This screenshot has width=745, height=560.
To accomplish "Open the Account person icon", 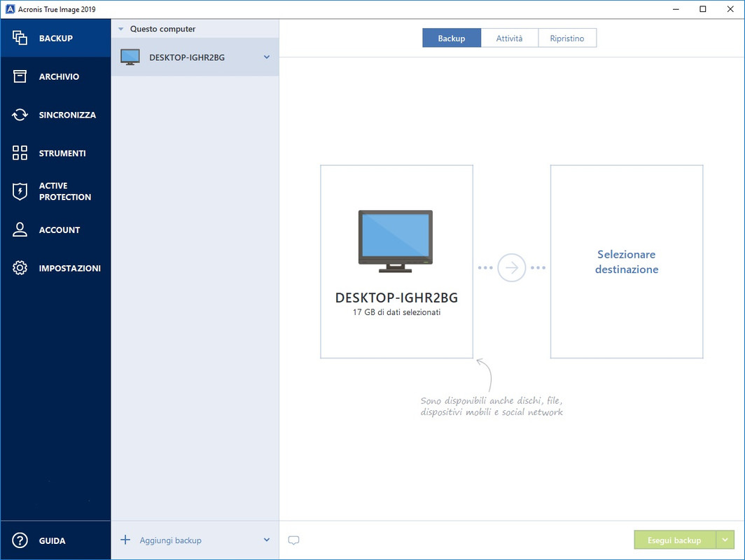I will 20,230.
